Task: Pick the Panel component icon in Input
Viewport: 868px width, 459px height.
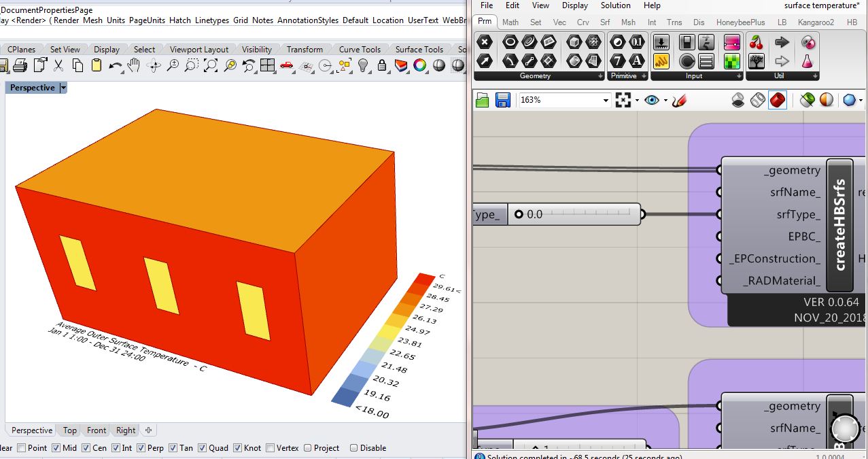Action: 661,61
